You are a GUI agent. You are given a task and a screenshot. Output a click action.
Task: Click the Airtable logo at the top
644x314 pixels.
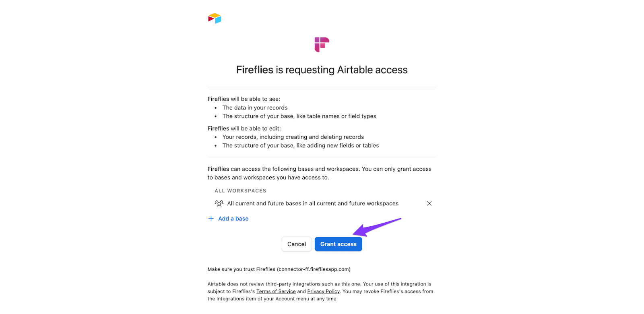click(x=215, y=18)
